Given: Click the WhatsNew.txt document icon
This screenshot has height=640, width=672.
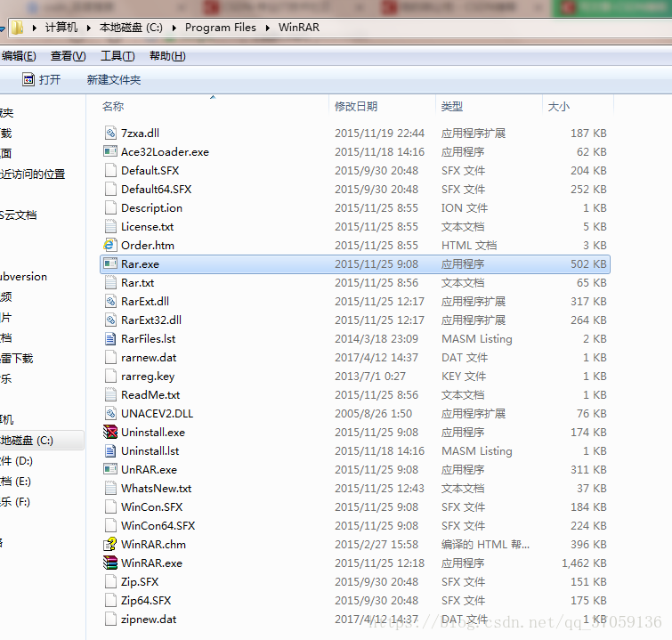Looking at the screenshot, I should click(x=110, y=489).
